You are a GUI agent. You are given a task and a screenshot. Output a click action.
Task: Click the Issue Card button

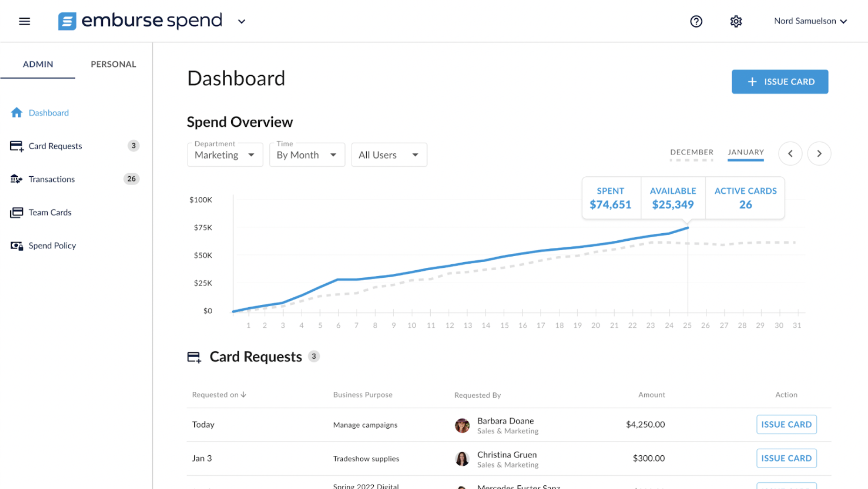point(779,81)
